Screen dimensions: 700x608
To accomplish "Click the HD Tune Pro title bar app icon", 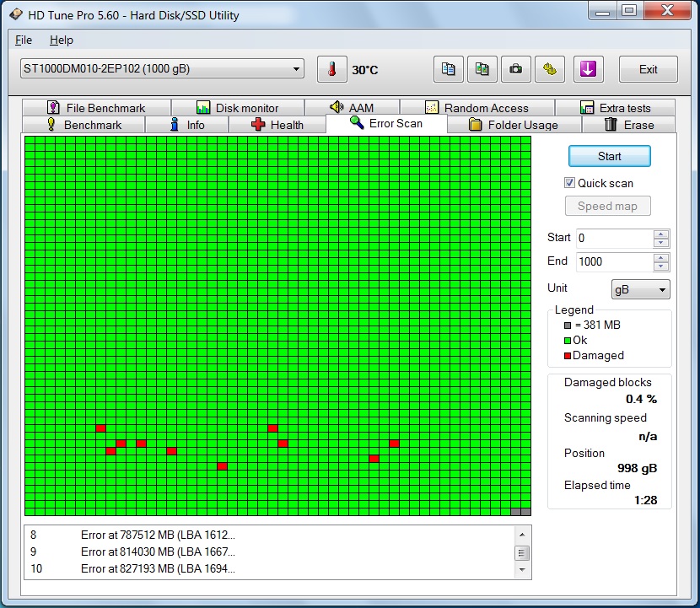I will (16, 14).
